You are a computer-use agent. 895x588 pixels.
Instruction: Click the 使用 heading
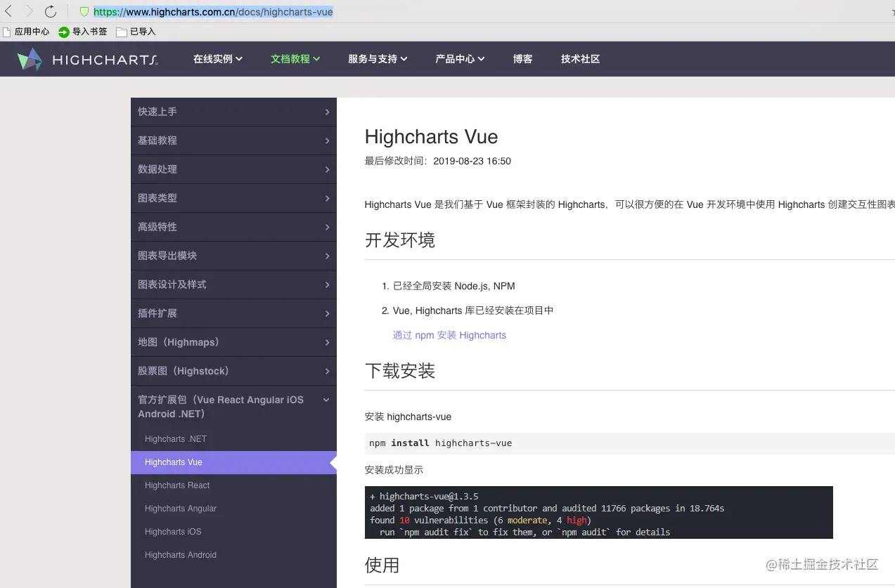382,566
